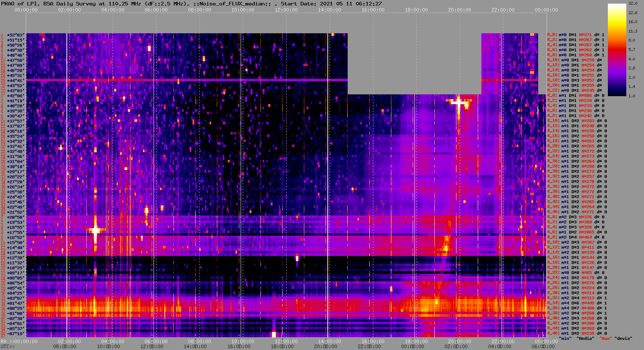Click the row stats with M=2065
Screen dimensions: 644x350
click(577, 232)
